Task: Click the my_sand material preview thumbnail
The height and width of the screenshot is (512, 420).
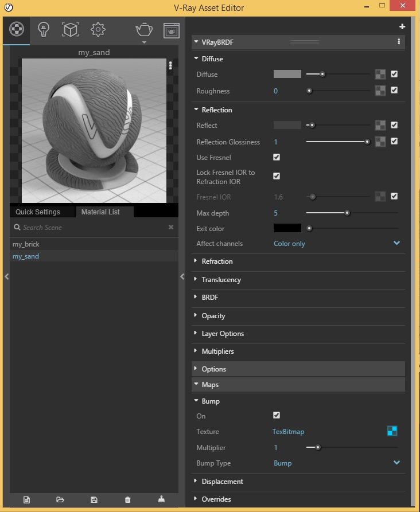Action: click(x=94, y=131)
